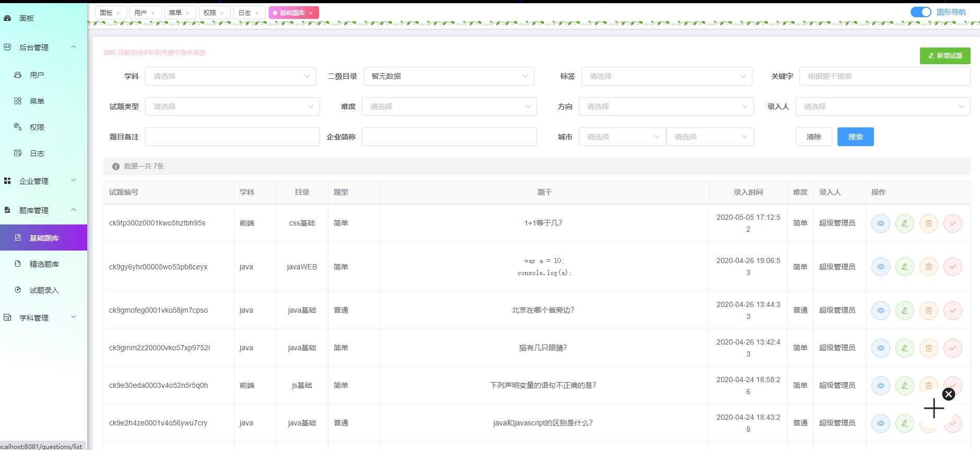Click check icon for javaWEB question row
Viewport: 980px width, 450px height.
coord(953,267)
